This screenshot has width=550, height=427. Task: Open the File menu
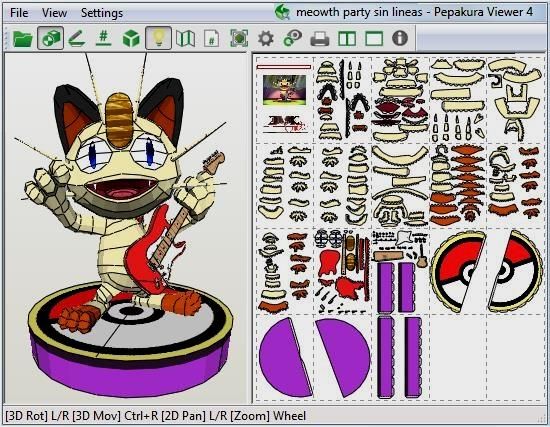tap(19, 13)
